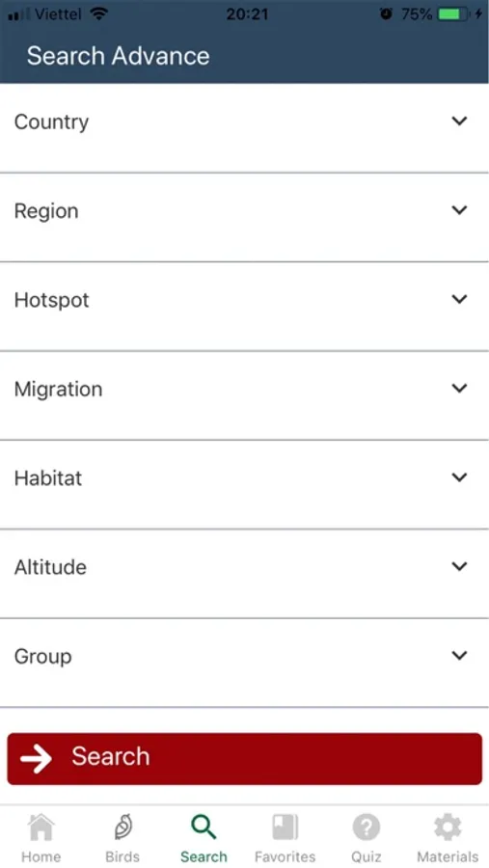Tap the red Search button
This screenshot has height=868, width=489.
pyautogui.click(x=244, y=758)
